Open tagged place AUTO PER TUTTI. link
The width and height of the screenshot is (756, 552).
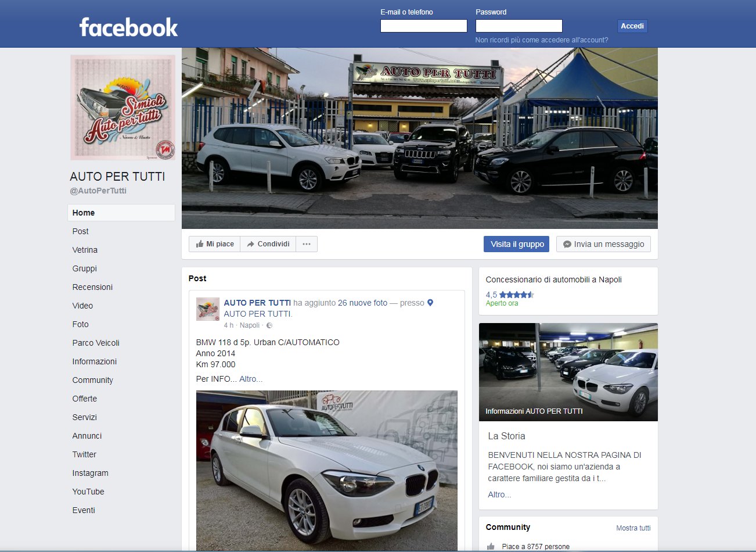(x=258, y=314)
